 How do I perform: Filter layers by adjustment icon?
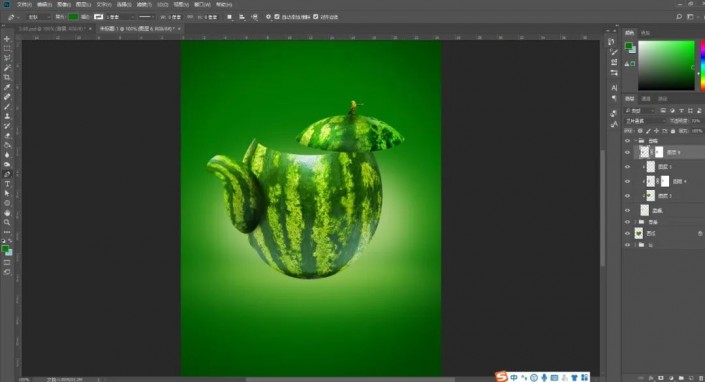[672, 111]
